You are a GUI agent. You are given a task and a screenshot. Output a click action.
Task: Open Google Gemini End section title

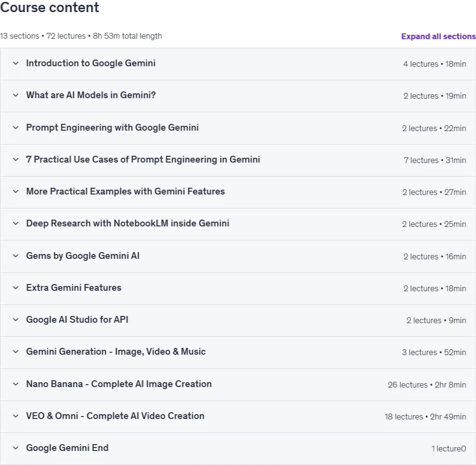tap(67, 448)
